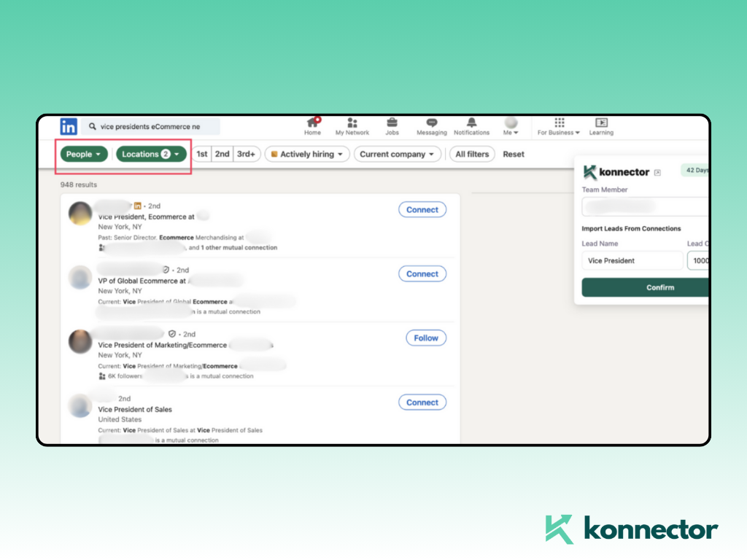This screenshot has height=560, width=747.
Task: Open the Jobs briefcase icon
Action: pos(392,122)
